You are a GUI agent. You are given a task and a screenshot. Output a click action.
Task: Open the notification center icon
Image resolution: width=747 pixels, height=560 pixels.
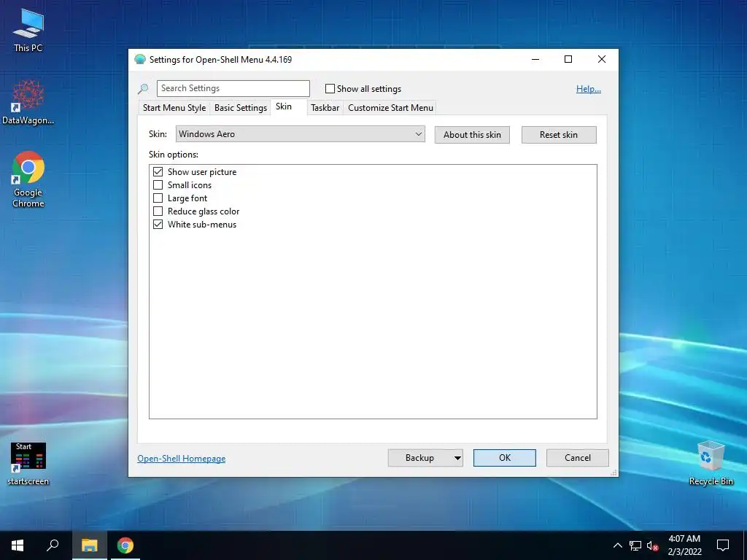click(723, 545)
